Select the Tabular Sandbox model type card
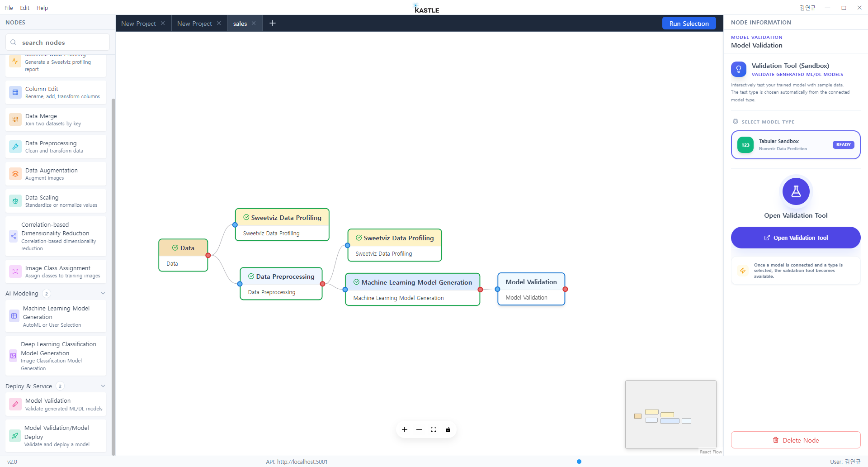Viewport: 868px width, 467px height. [796, 145]
